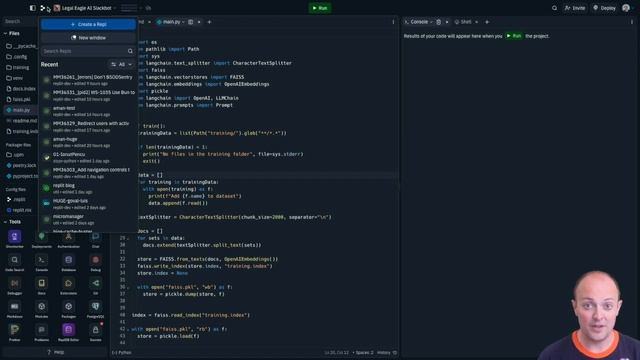
Task: Expand the venv folder
Action: (15, 78)
